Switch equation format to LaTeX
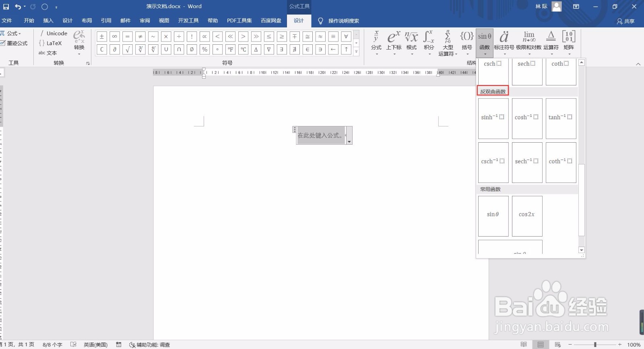Viewport: 644px width, 349px height. point(50,43)
